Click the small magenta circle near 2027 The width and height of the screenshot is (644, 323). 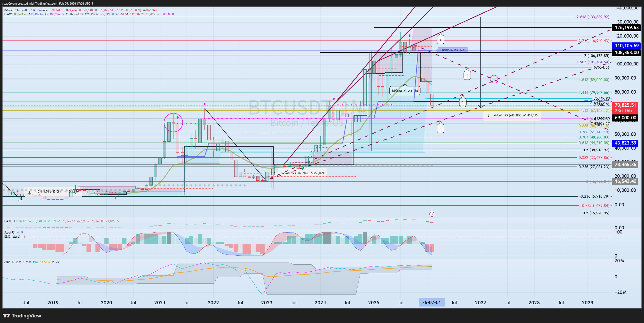pyautogui.click(x=494, y=79)
